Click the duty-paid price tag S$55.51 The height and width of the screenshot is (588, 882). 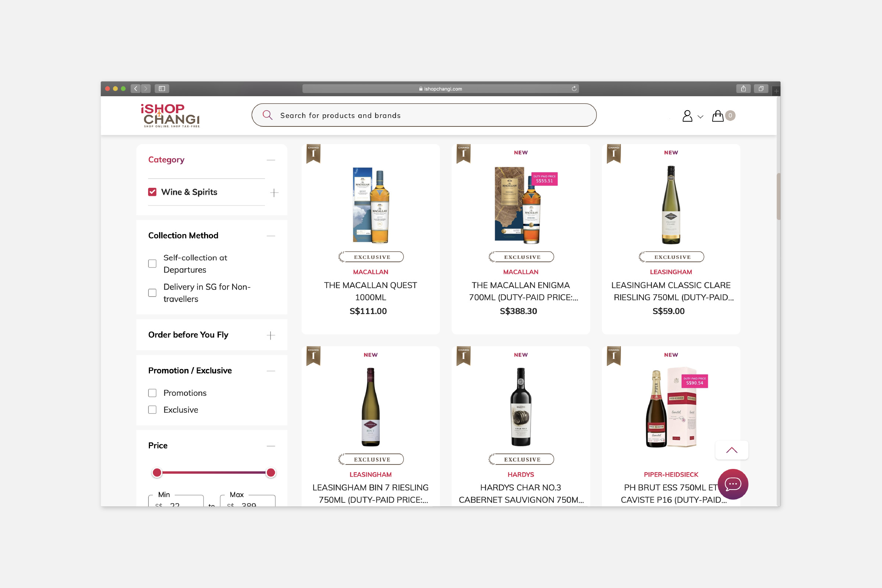point(545,179)
